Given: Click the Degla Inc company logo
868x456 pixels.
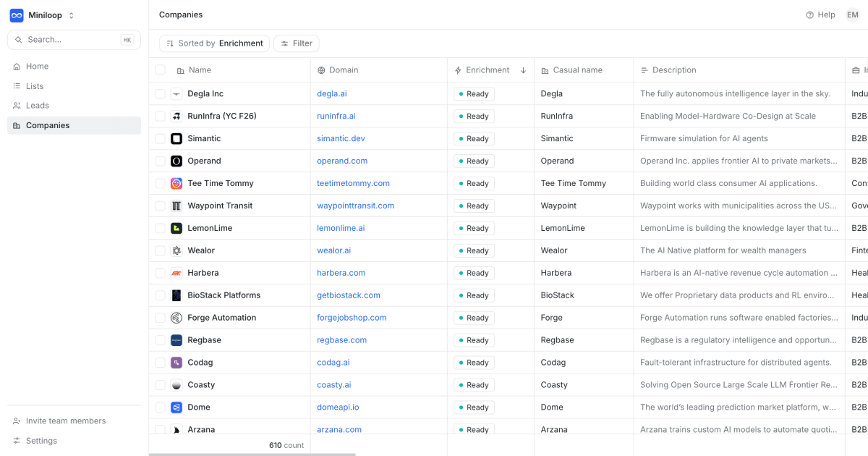Looking at the screenshot, I should click(x=176, y=94).
